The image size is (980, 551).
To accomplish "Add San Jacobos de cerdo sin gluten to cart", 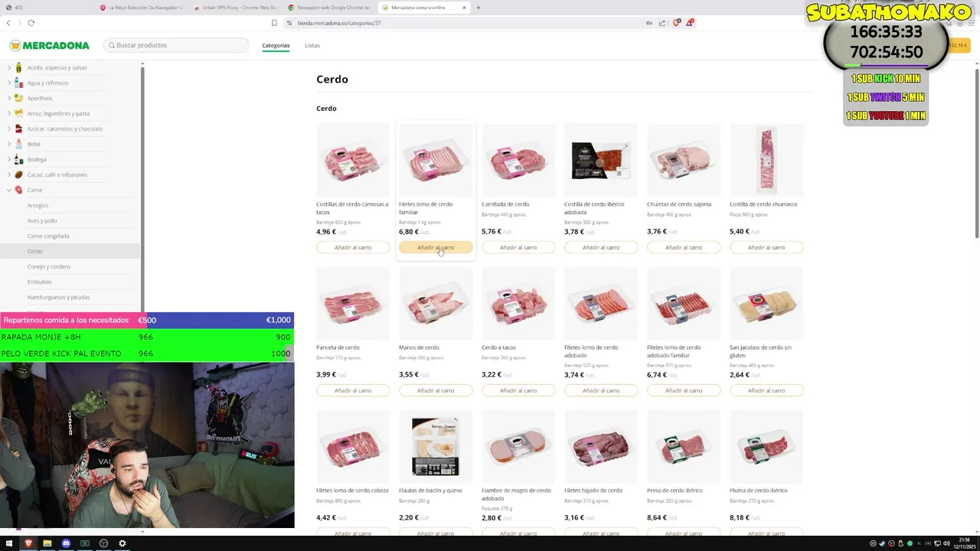I will (x=766, y=390).
